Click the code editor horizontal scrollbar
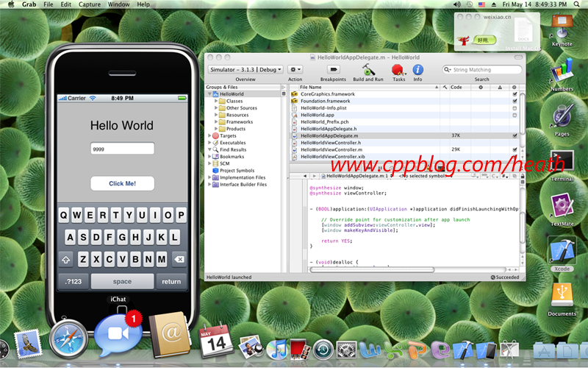 click(x=372, y=269)
